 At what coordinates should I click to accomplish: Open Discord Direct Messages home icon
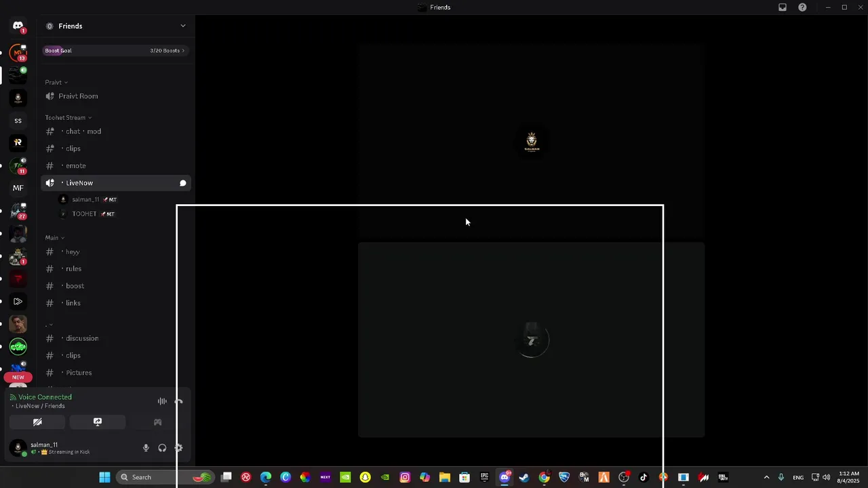tap(18, 26)
